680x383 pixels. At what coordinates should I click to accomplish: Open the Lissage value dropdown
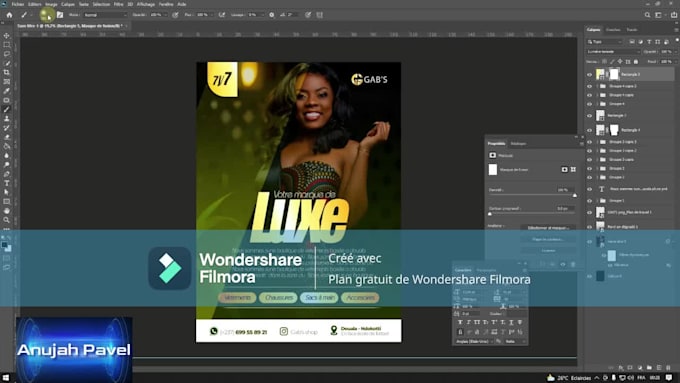(x=262, y=15)
